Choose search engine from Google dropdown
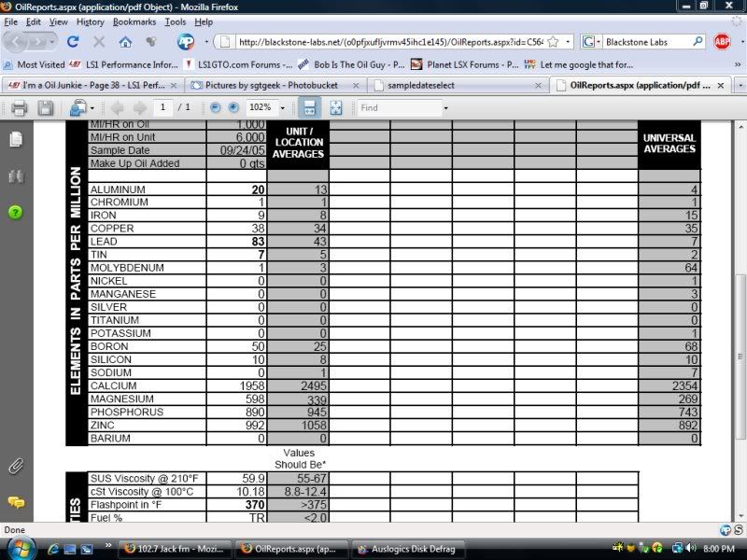Viewport: 747px width, 560px height. tap(591, 42)
